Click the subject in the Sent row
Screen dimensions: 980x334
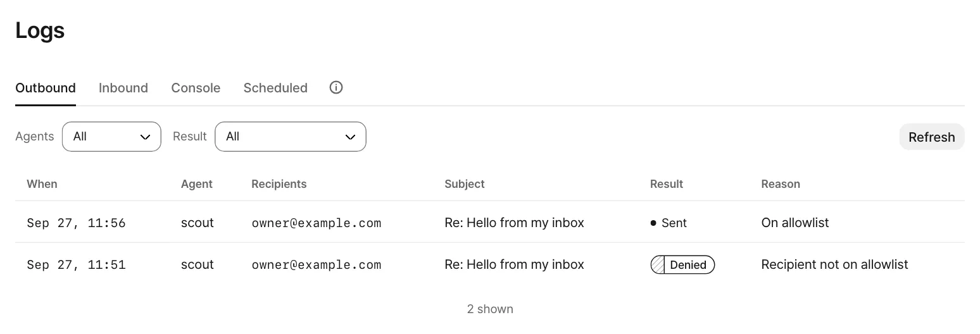pyautogui.click(x=514, y=223)
